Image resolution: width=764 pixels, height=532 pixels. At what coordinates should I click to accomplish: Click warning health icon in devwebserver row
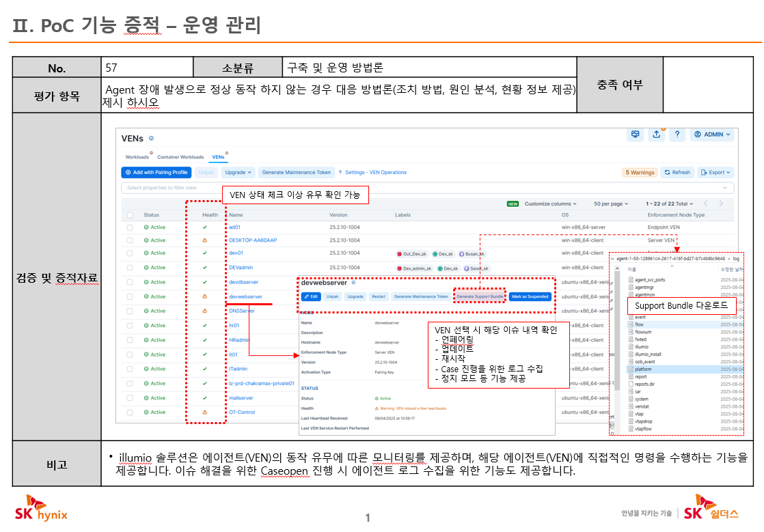[x=204, y=296]
